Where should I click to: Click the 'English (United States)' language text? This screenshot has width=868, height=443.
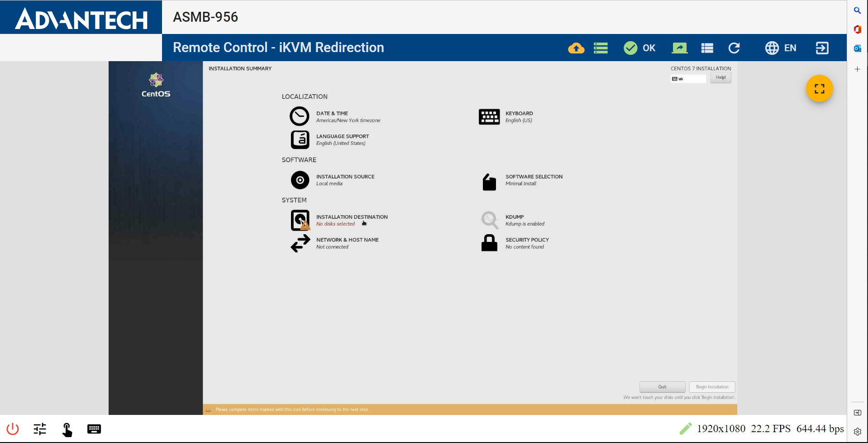[341, 143]
